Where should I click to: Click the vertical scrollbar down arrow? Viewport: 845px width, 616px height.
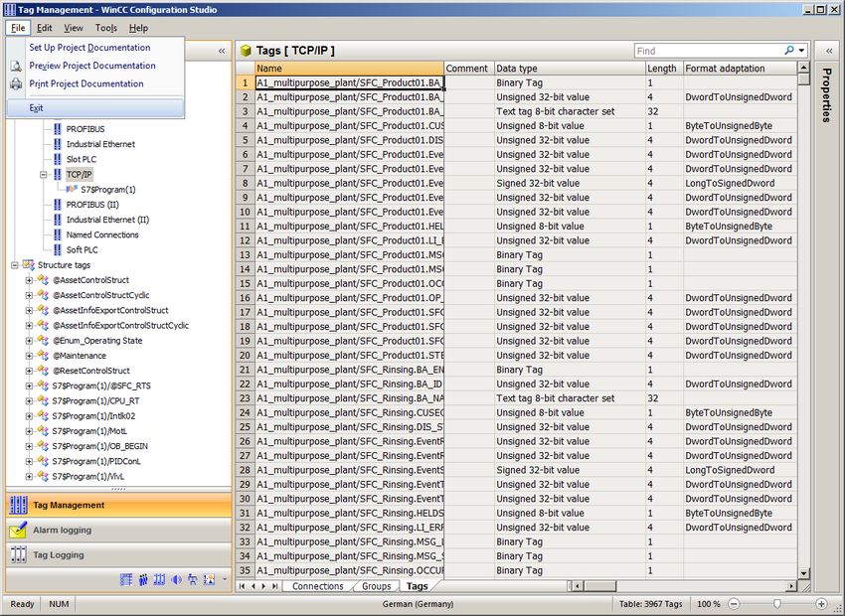tap(803, 574)
